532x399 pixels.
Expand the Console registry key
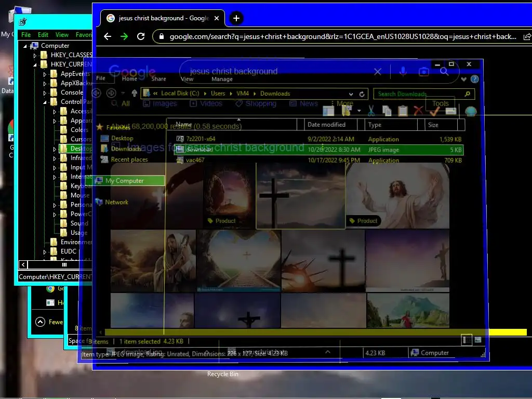[45, 92]
